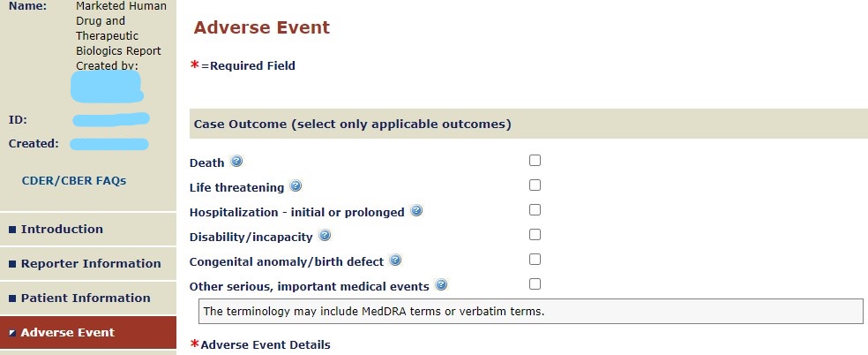
Task: Check the Death outcome checkbox
Action: click(535, 161)
